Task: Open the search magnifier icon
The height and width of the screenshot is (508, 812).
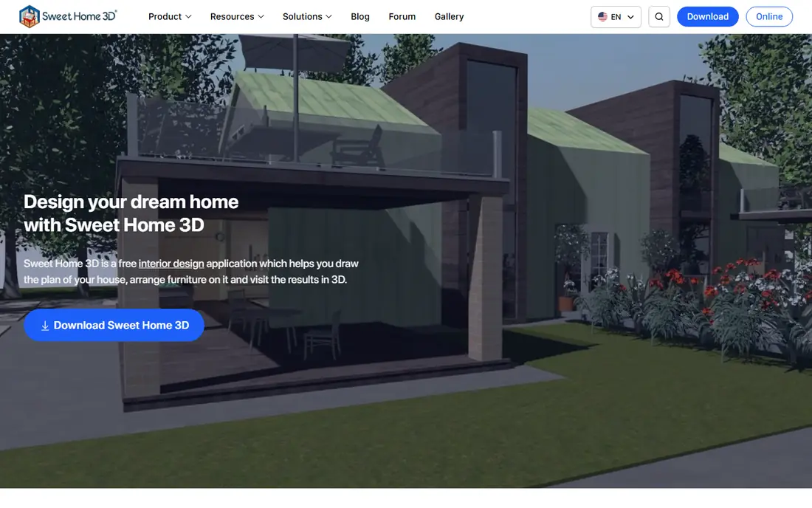Action: 658,16
